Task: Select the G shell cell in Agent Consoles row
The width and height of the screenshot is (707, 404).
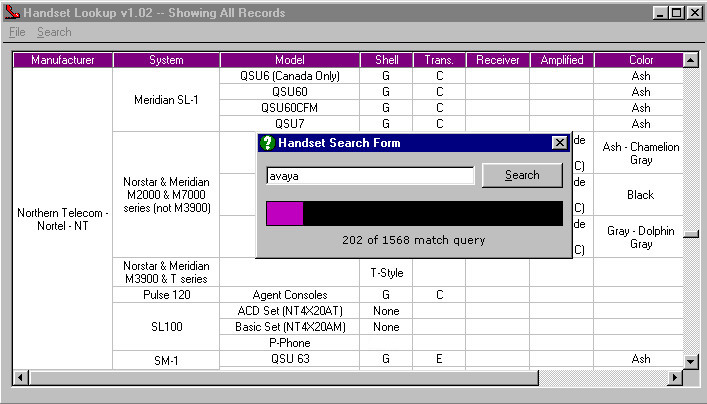Action: (x=386, y=295)
